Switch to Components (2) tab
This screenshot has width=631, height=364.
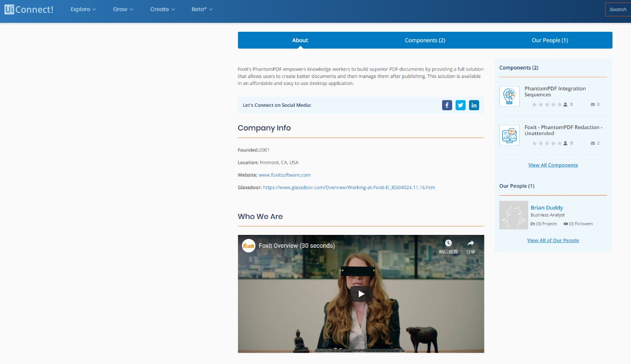425,40
